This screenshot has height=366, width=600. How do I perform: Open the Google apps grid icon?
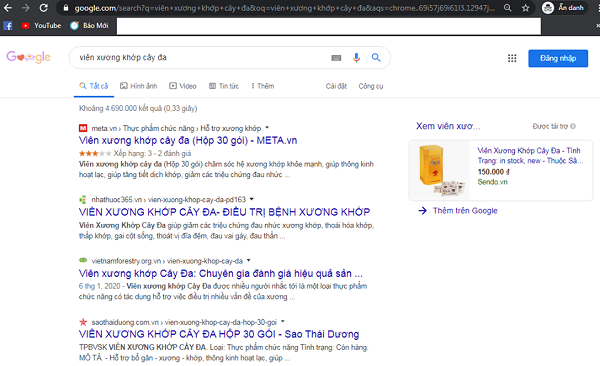(x=512, y=58)
